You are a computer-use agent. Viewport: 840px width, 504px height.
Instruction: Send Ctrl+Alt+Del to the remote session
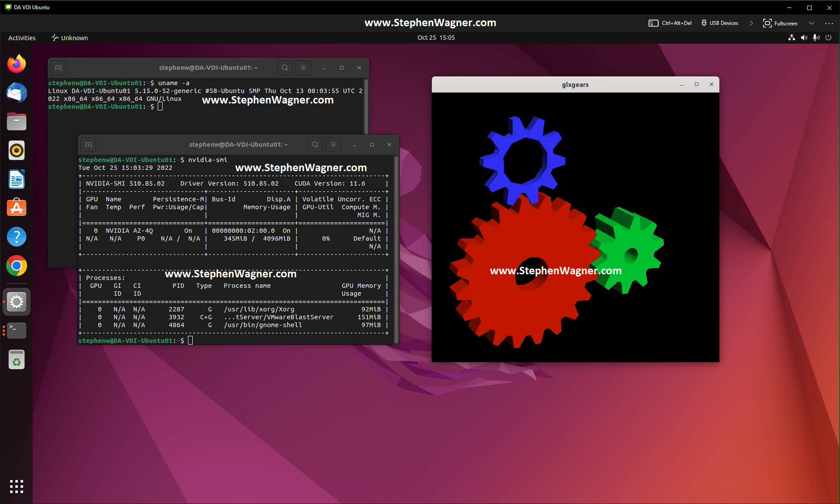pos(670,23)
